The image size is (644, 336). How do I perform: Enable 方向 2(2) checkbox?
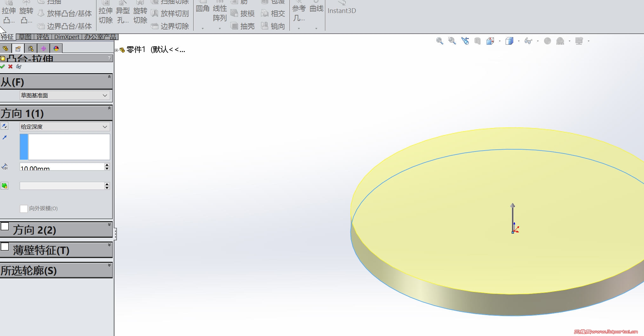tap(5, 226)
